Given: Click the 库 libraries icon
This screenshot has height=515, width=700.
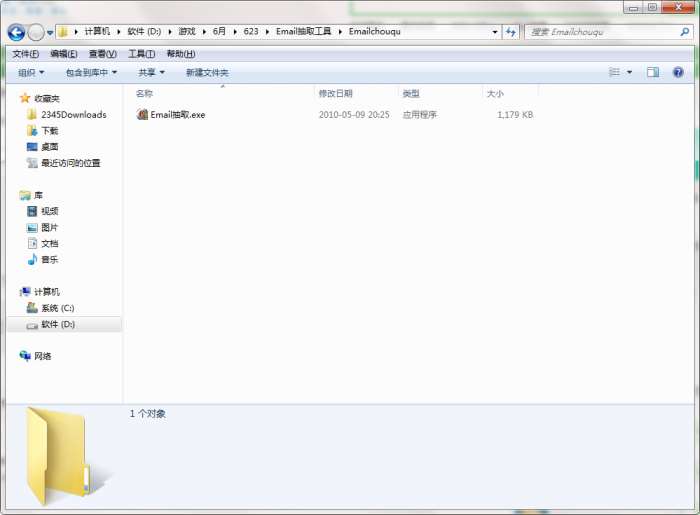Looking at the screenshot, I should point(25,195).
